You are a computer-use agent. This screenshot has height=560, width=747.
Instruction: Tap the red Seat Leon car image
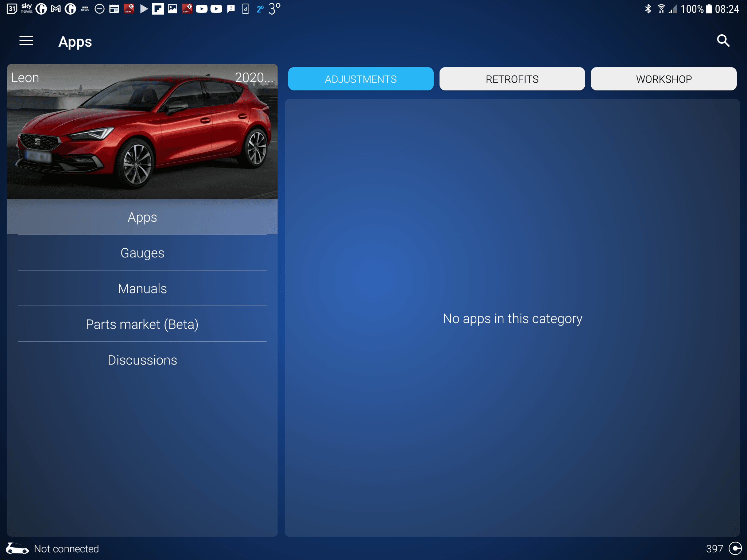pyautogui.click(x=142, y=132)
